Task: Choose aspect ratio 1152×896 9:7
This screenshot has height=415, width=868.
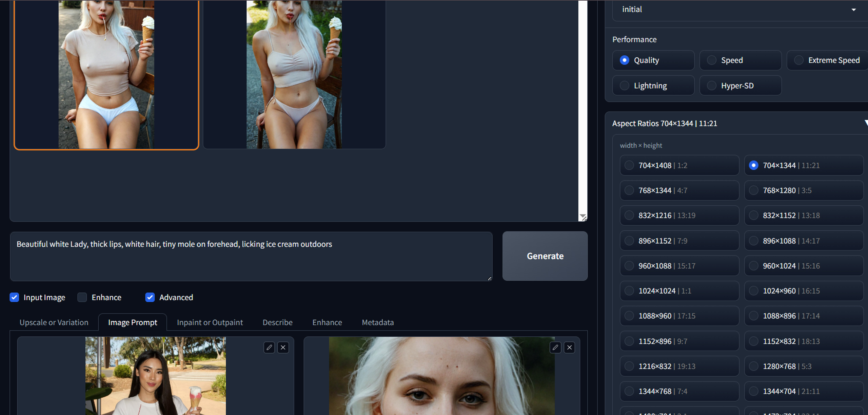Action: (679, 341)
